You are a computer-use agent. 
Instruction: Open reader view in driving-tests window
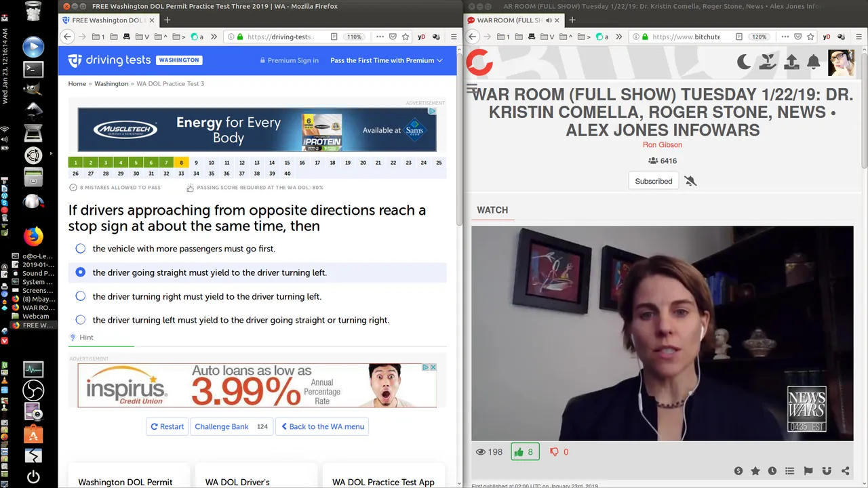pyautogui.click(x=334, y=37)
